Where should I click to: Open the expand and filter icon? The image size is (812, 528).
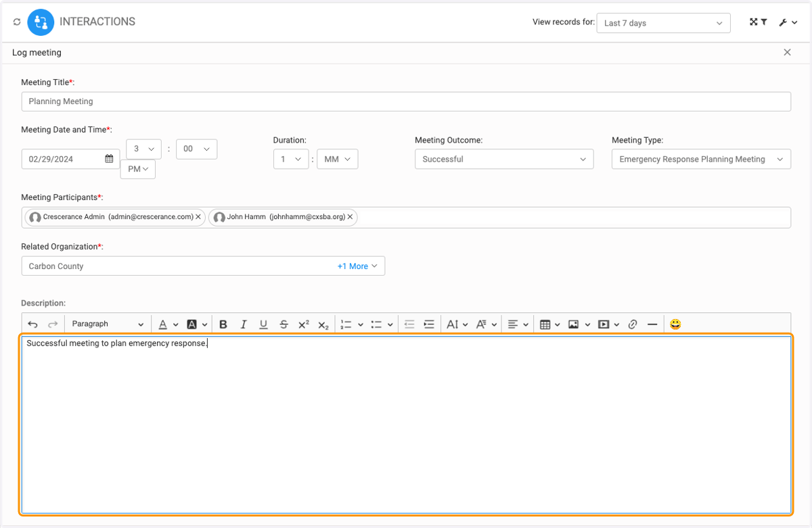coord(758,22)
